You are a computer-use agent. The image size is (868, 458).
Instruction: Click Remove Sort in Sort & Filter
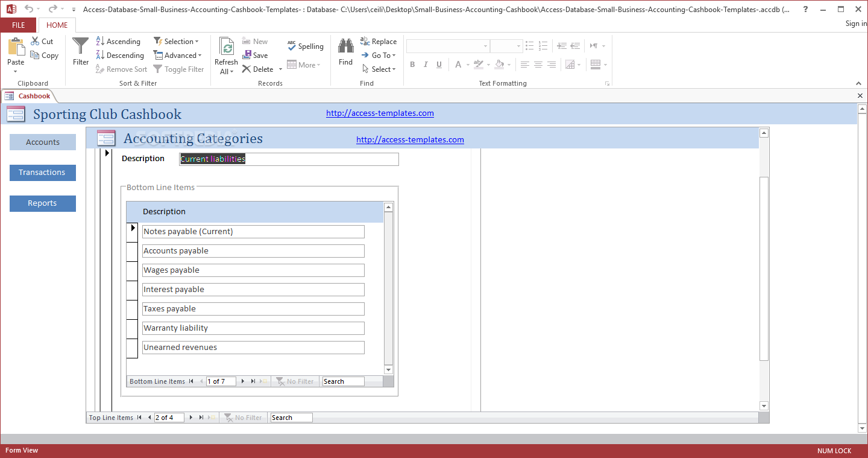click(121, 69)
